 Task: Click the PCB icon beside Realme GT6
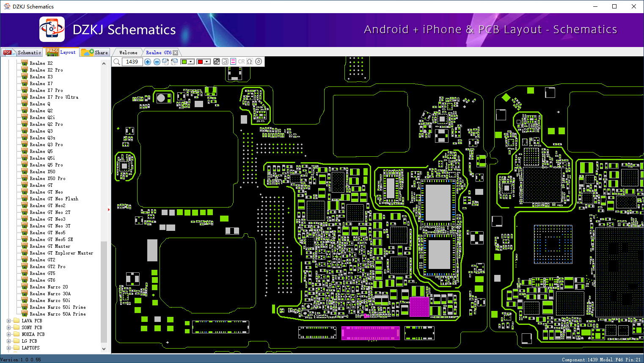pyautogui.click(x=25, y=280)
